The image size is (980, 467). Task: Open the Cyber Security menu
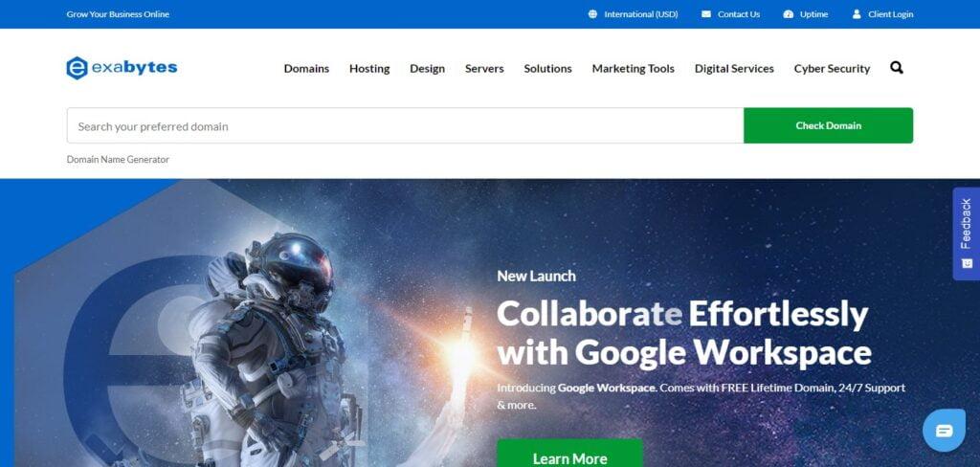(832, 69)
